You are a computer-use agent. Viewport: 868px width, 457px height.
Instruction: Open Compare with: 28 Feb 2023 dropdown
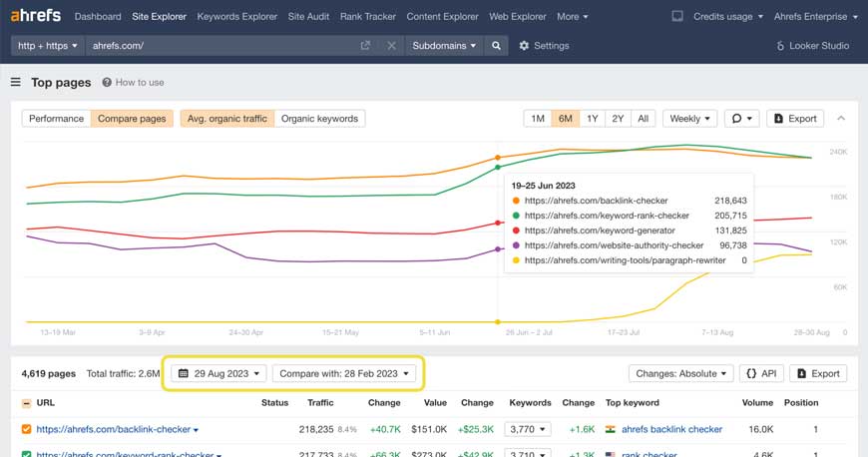(x=344, y=373)
